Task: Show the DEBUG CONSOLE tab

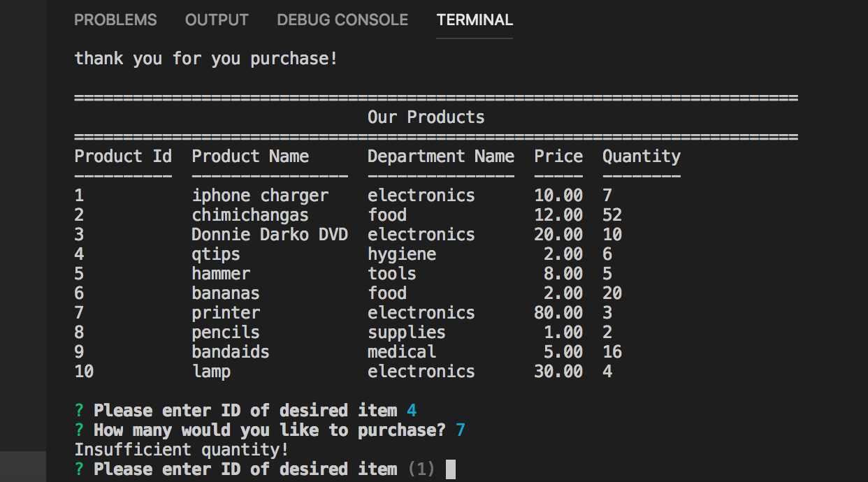Action: (342, 20)
